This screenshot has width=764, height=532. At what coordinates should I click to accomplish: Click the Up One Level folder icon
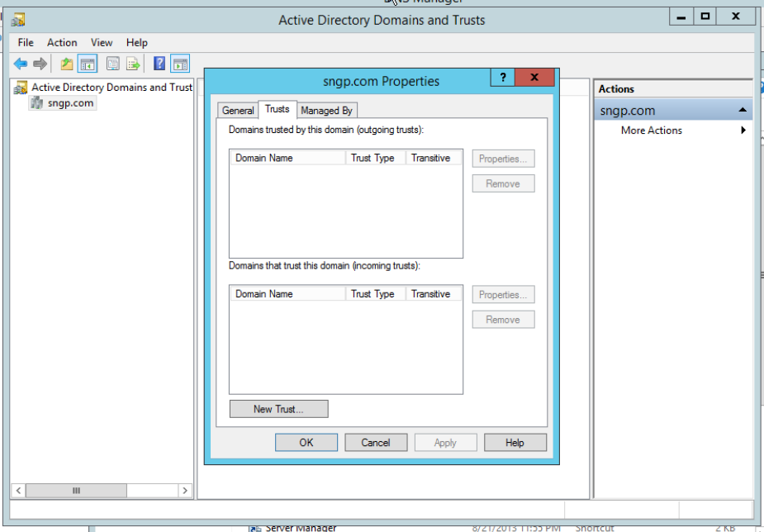point(67,64)
